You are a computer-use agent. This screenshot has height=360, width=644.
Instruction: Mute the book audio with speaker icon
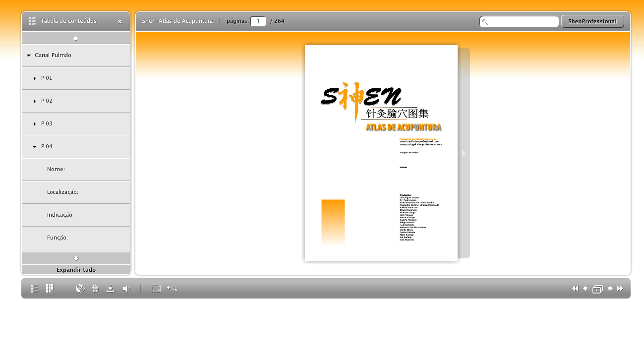click(x=126, y=288)
